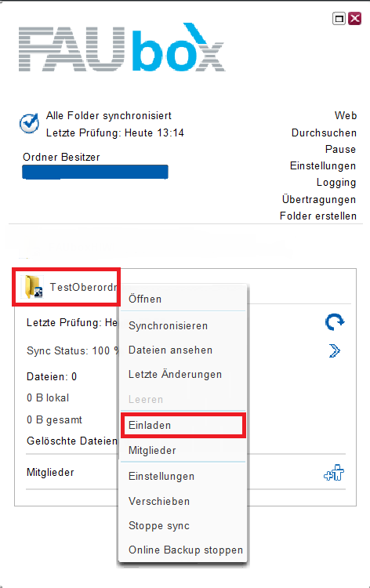Click the blue sync refresh arrow icon
370x588 pixels.
tap(335, 321)
